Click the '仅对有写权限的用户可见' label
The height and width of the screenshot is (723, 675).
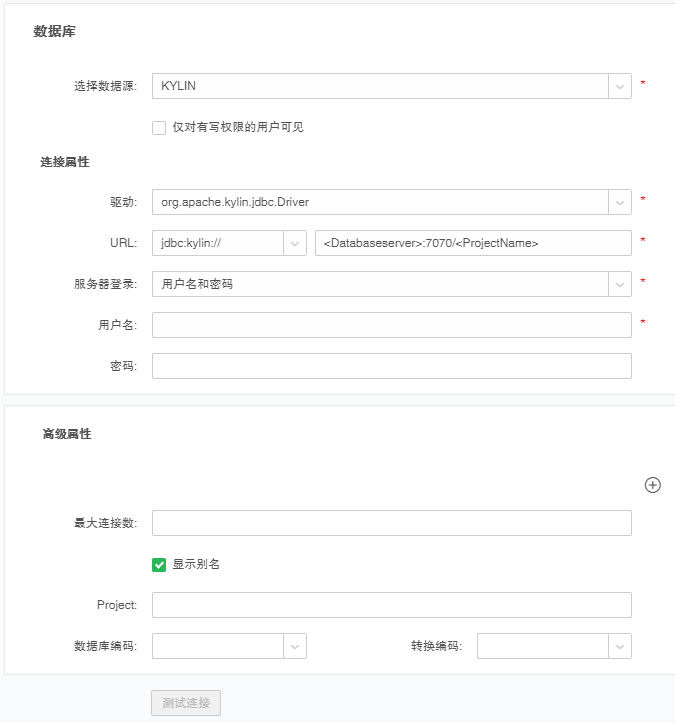click(x=237, y=127)
